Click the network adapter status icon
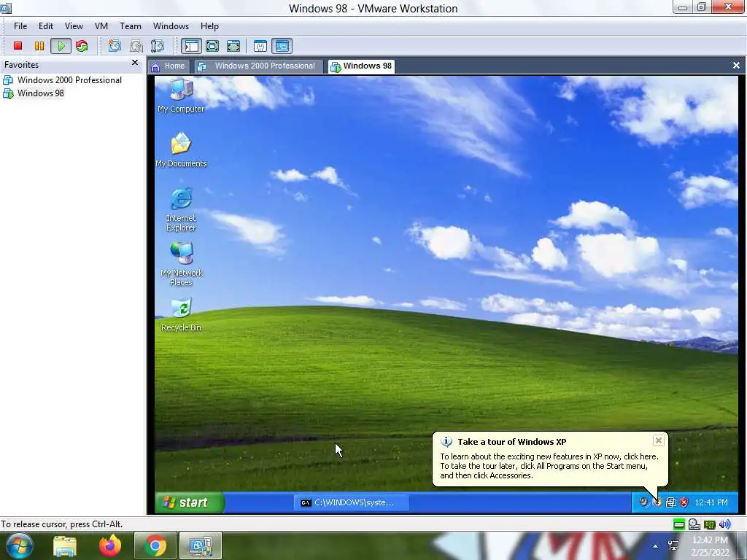Screen dimensions: 747x560 (710, 524)
